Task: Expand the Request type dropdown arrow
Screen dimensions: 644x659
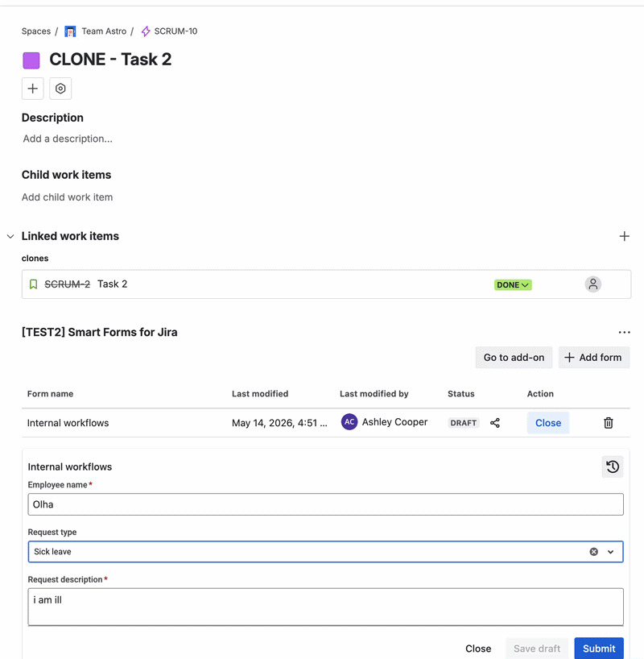Action: tap(610, 552)
